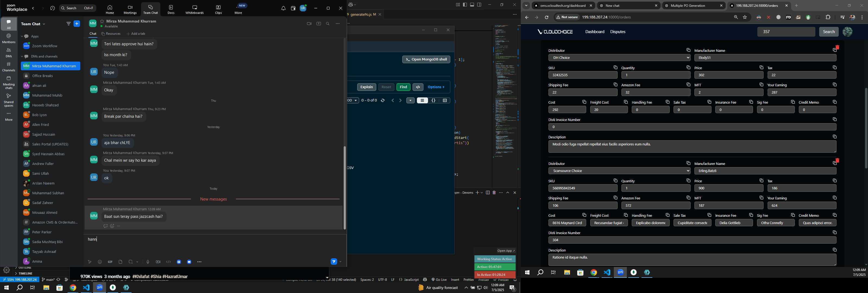Image resolution: width=868 pixels, height=293 pixels.
Task: Send the typed message with send button
Action: (x=334, y=262)
